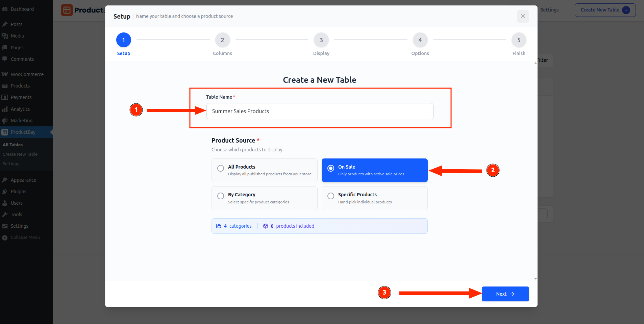Select the Products sidebar icon
The image size is (644, 324).
tap(5, 85)
